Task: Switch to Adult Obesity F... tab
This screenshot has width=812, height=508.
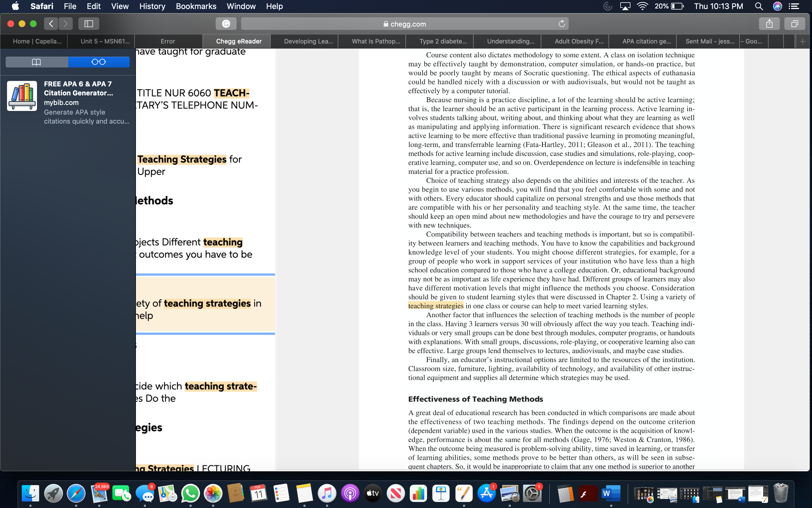Action: point(575,41)
